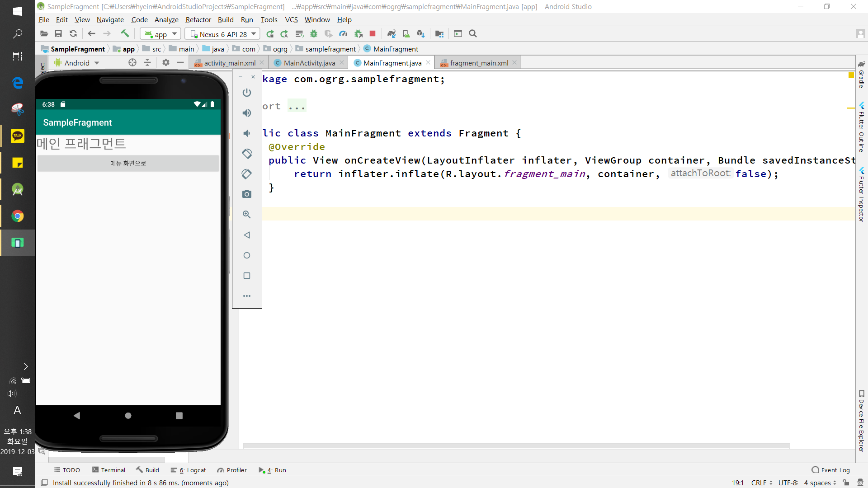Take emulator screenshot with camera icon
This screenshot has height=488, width=868.
click(x=246, y=194)
